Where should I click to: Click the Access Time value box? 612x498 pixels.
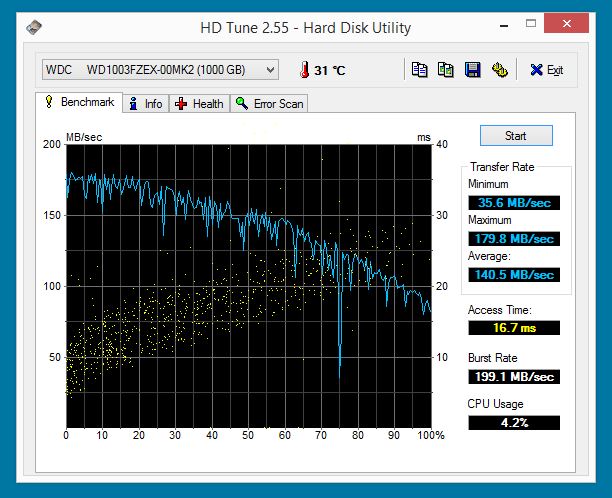pos(514,327)
